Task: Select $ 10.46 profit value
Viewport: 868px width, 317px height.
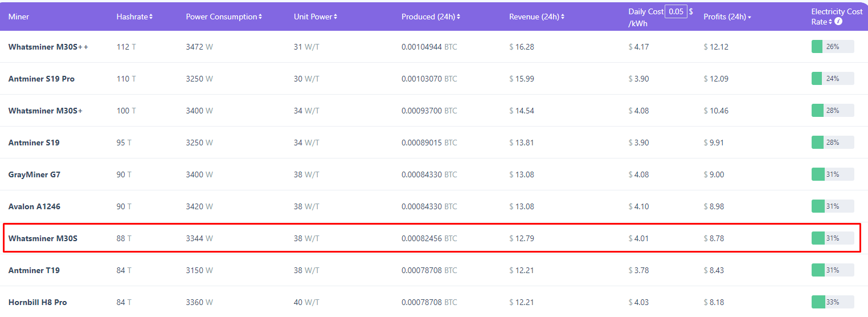Action: pos(716,111)
